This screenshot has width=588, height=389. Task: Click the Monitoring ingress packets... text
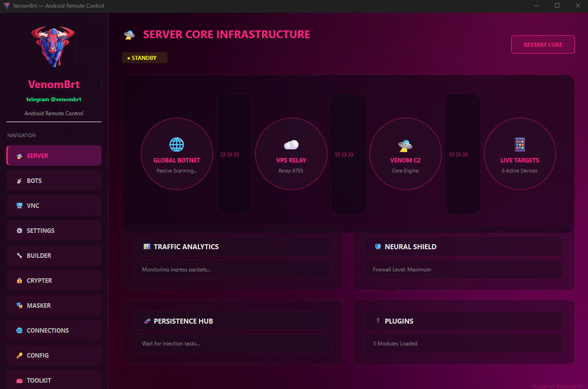coord(176,270)
